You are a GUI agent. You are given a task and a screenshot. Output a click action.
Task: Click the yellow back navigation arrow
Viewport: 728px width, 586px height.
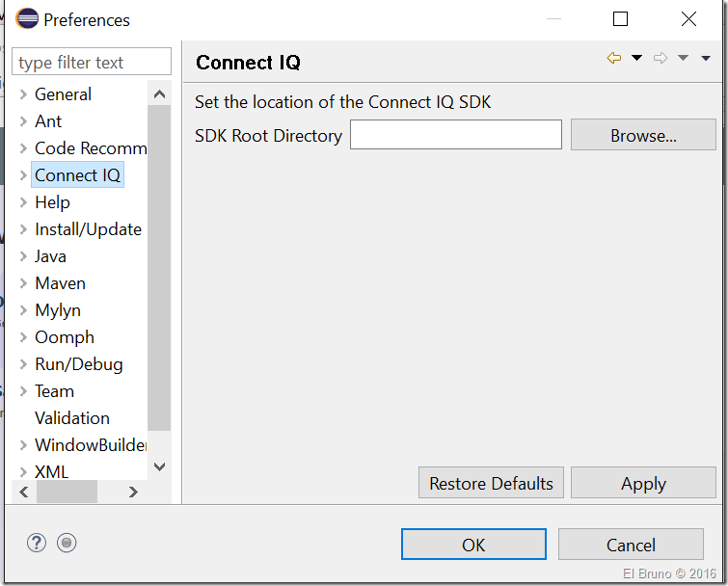pos(613,59)
